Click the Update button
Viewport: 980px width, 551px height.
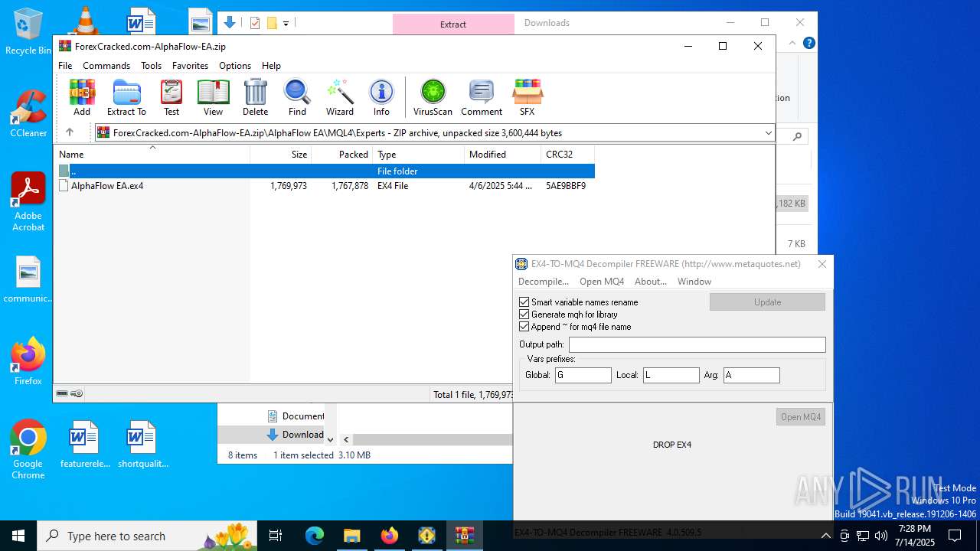767,302
